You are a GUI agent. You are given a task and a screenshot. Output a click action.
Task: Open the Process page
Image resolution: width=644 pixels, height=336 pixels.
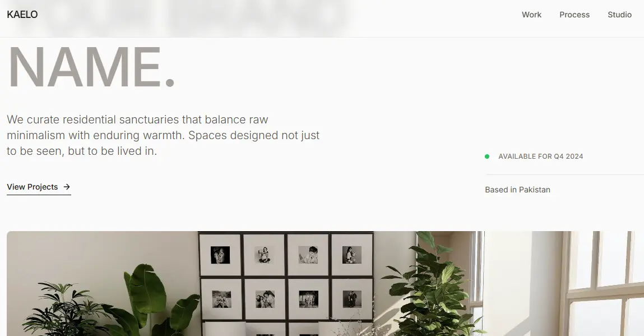[x=574, y=15]
